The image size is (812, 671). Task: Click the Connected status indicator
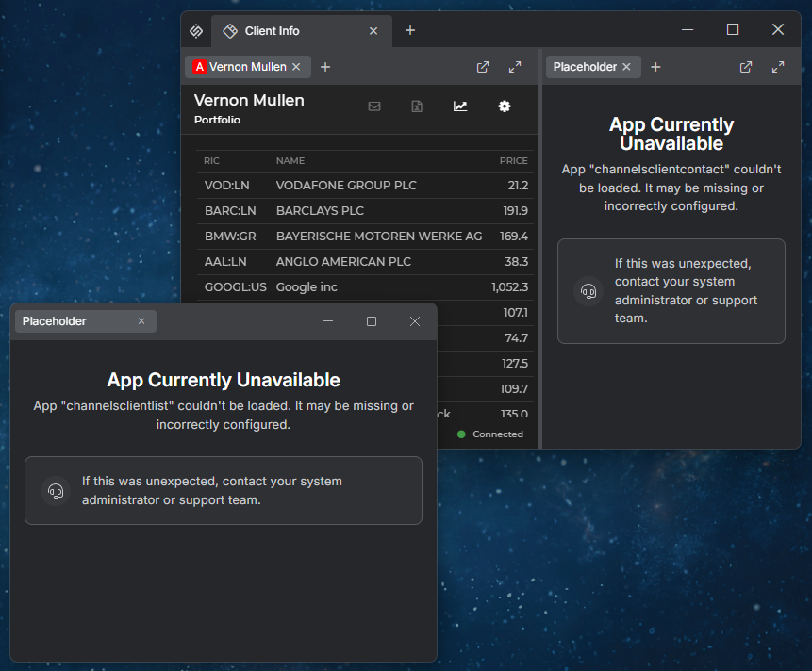click(490, 434)
